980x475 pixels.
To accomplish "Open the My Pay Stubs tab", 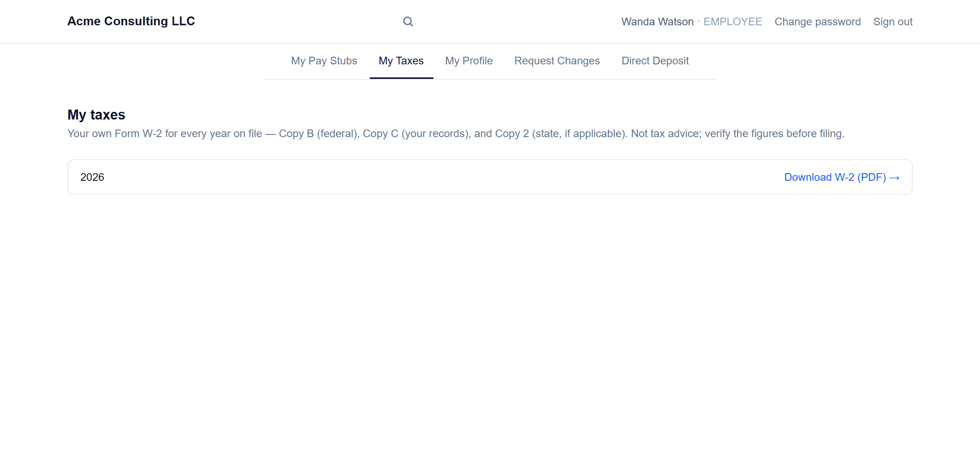I will [324, 61].
